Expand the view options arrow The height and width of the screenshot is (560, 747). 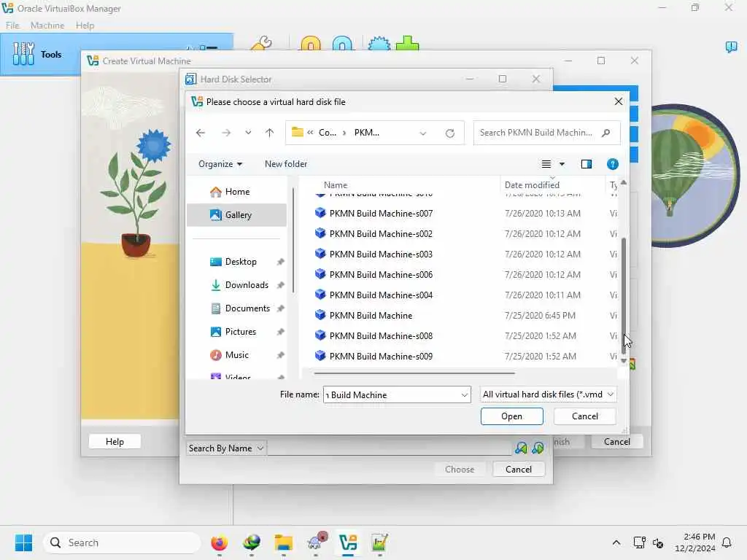562,164
